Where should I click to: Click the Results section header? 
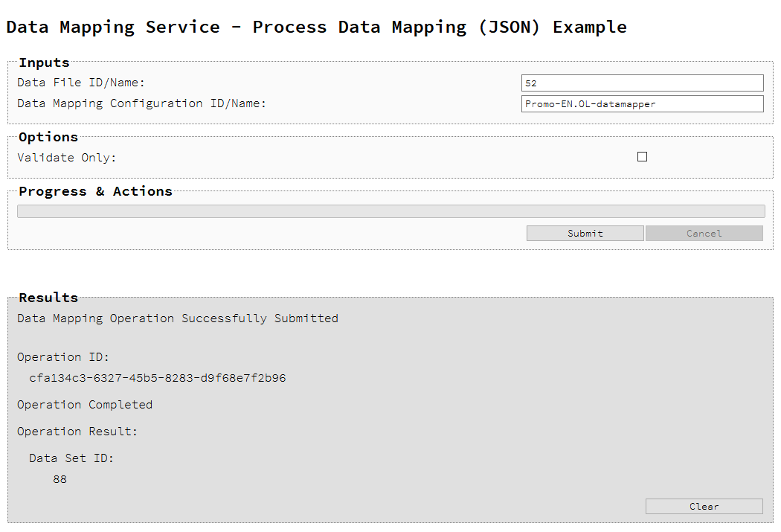(48, 297)
